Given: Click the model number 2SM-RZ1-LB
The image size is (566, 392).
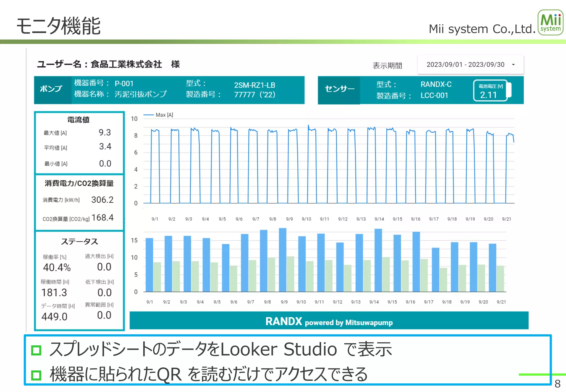Looking at the screenshot, I should click(x=255, y=85).
